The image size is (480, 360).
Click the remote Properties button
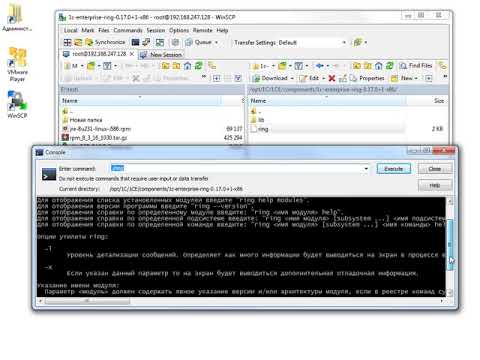(x=367, y=78)
